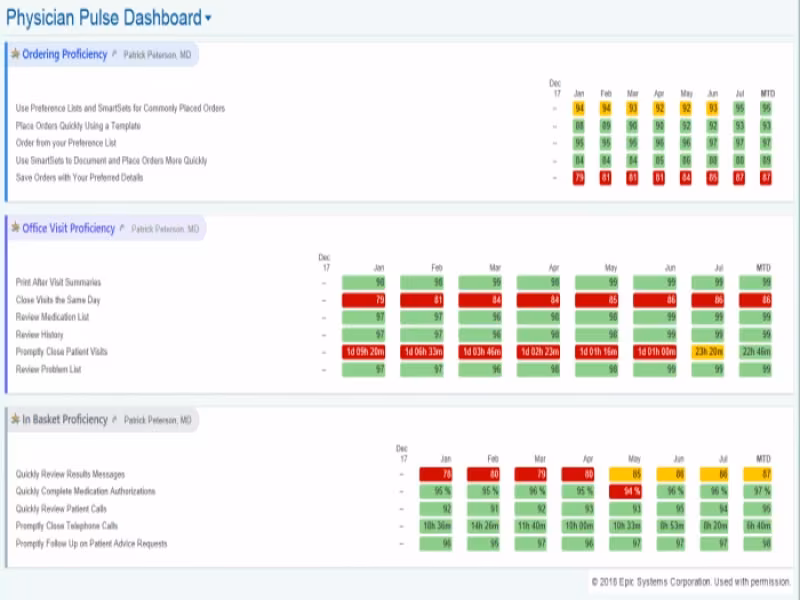Image resolution: width=800 pixels, height=600 pixels.
Task: Click the red '1d 06h 33m' February cell
Action: (421, 352)
